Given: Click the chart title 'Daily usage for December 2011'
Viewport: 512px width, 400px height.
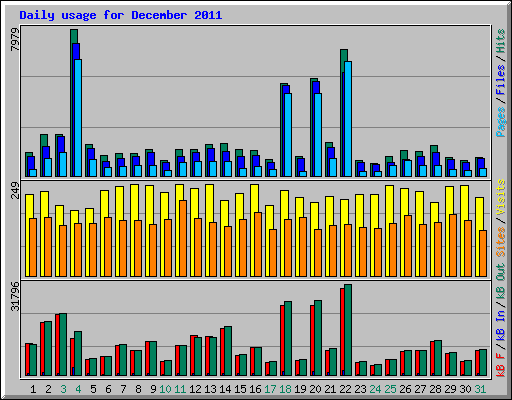Looking at the screenshot, I should (121, 15).
